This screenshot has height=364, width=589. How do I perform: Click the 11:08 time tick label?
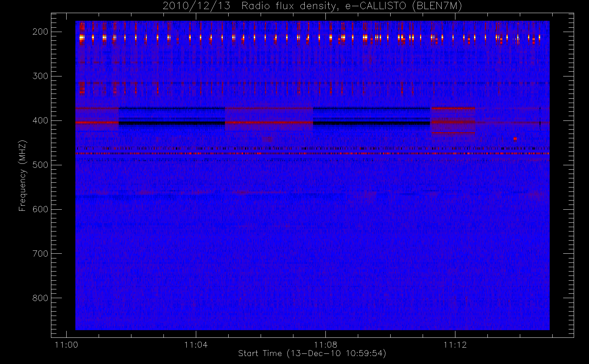(325, 345)
